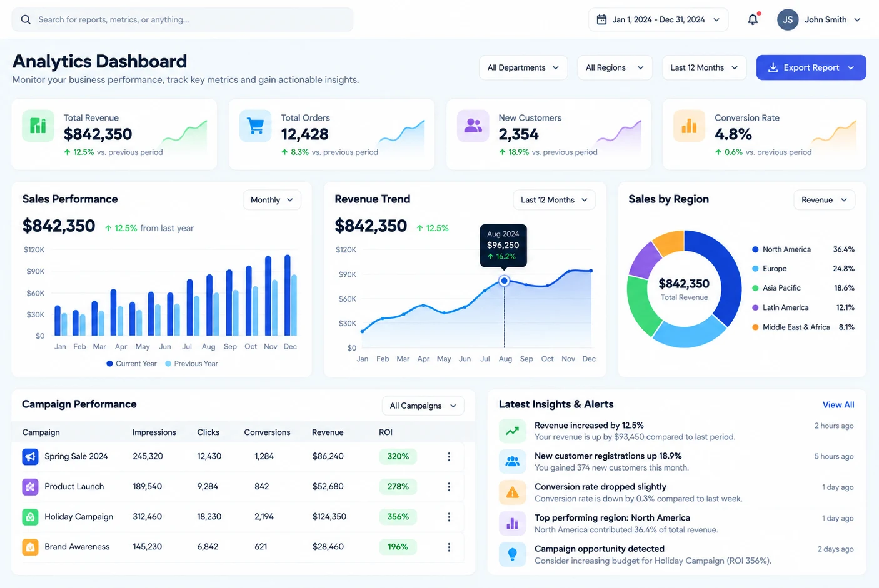Click the Conversion Rate orange bar icon
Screen dimensions: 879x588
point(689,126)
